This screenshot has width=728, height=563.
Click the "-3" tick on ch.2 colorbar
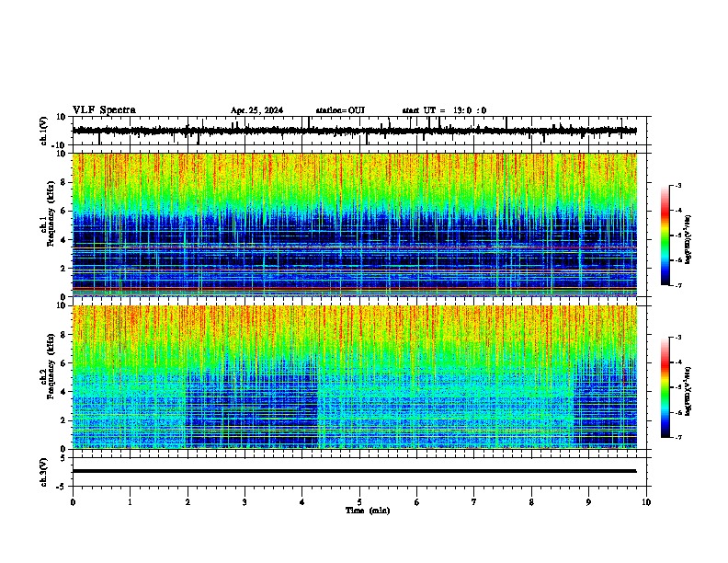[x=677, y=338]
